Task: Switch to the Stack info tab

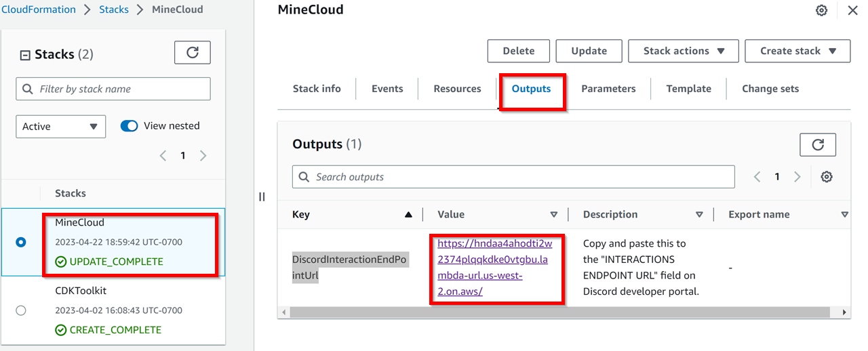Action: pos(317,89)
